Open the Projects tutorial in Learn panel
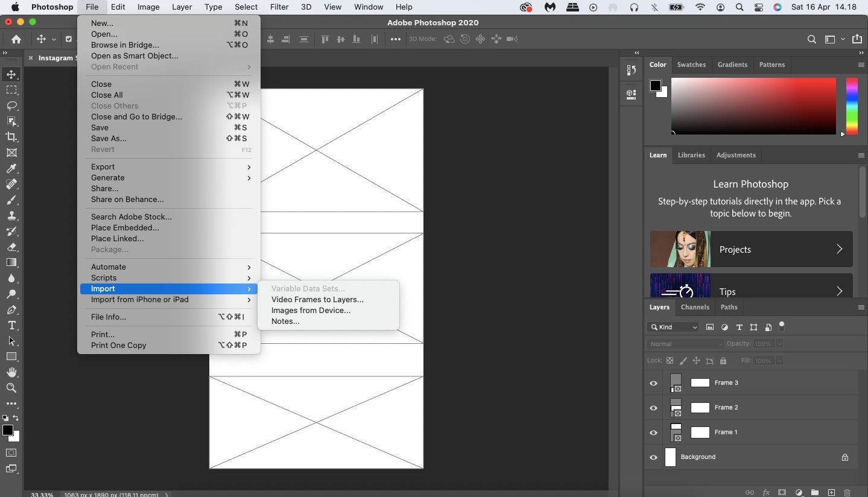This screenshot has height=497, width=868. point(750,249)
